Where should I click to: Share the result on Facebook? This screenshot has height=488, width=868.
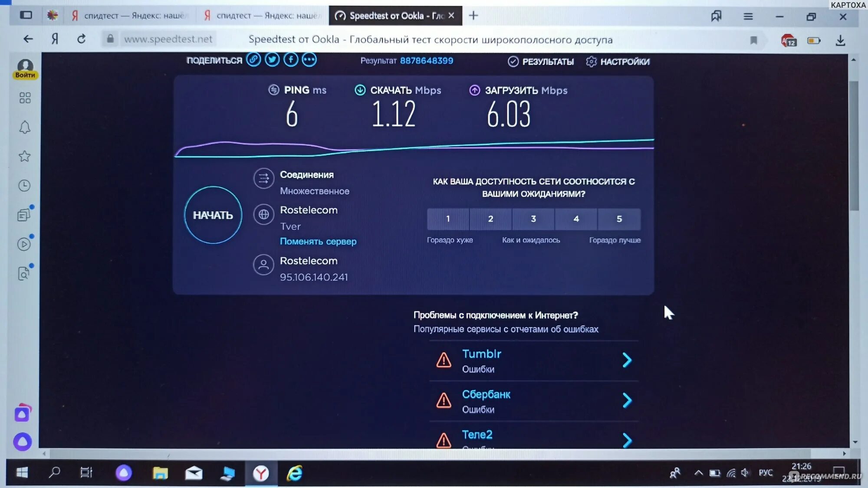click(x=291, y=59)
